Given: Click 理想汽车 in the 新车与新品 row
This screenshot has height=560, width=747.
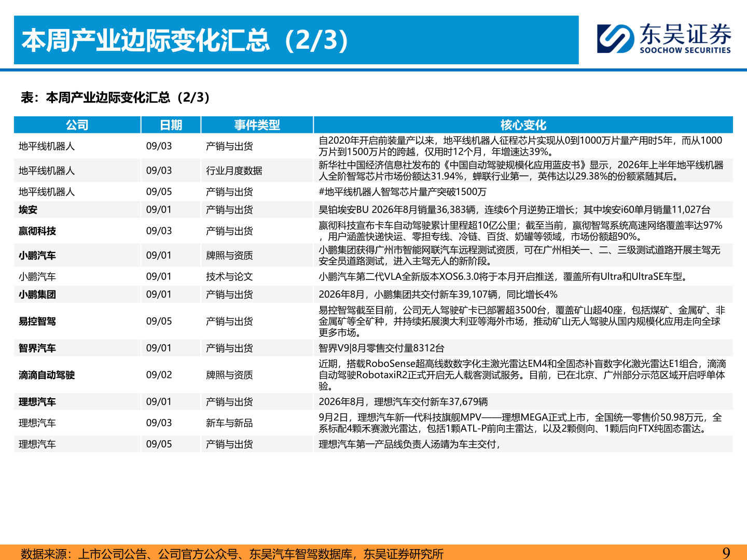Looking at the screenshot, I should coord(37,423).
